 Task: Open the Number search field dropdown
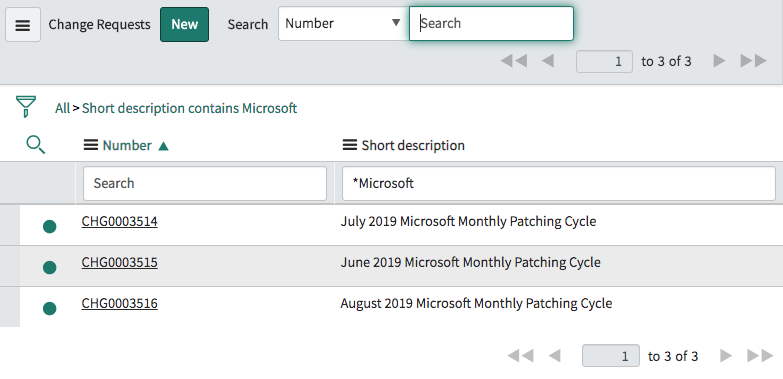click(344, 23)
